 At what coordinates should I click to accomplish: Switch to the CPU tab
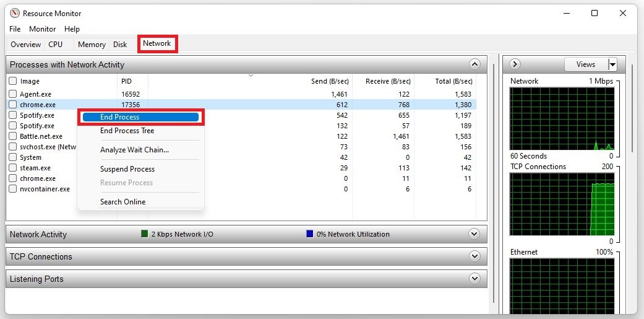56,45
